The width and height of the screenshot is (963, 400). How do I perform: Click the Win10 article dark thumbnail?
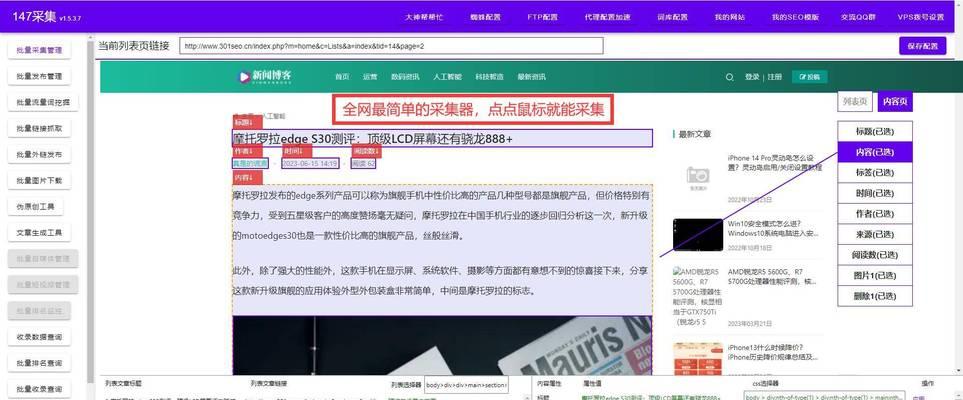[698, 235]
